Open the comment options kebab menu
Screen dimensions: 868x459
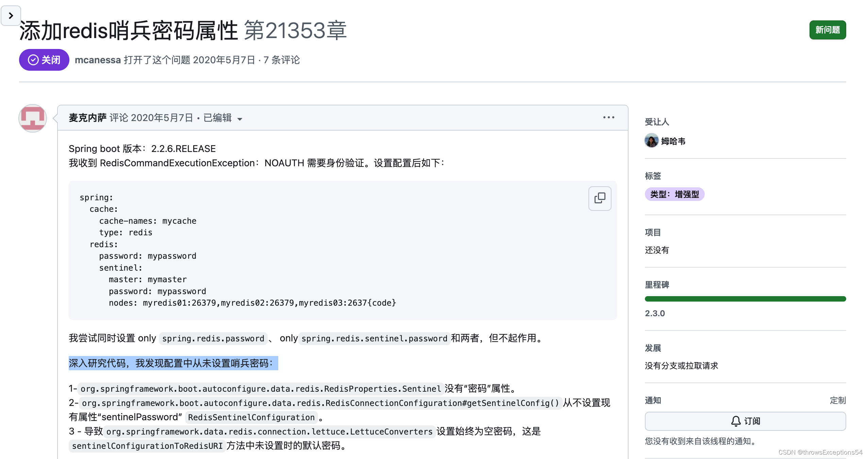coord(608,117)
